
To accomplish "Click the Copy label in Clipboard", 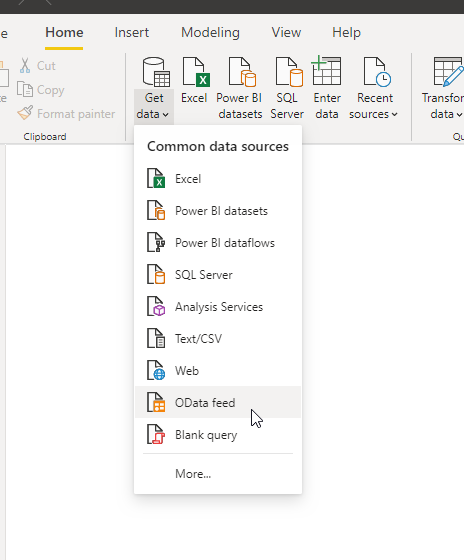I will tap(51, 90).
